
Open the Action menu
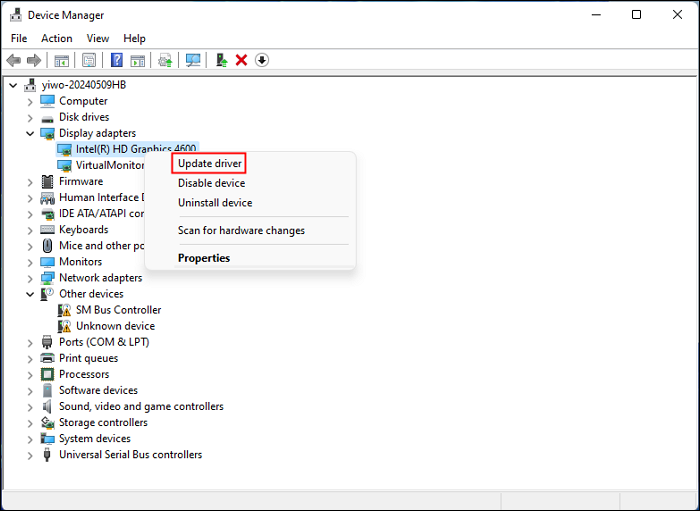click(x=56, y=38)
